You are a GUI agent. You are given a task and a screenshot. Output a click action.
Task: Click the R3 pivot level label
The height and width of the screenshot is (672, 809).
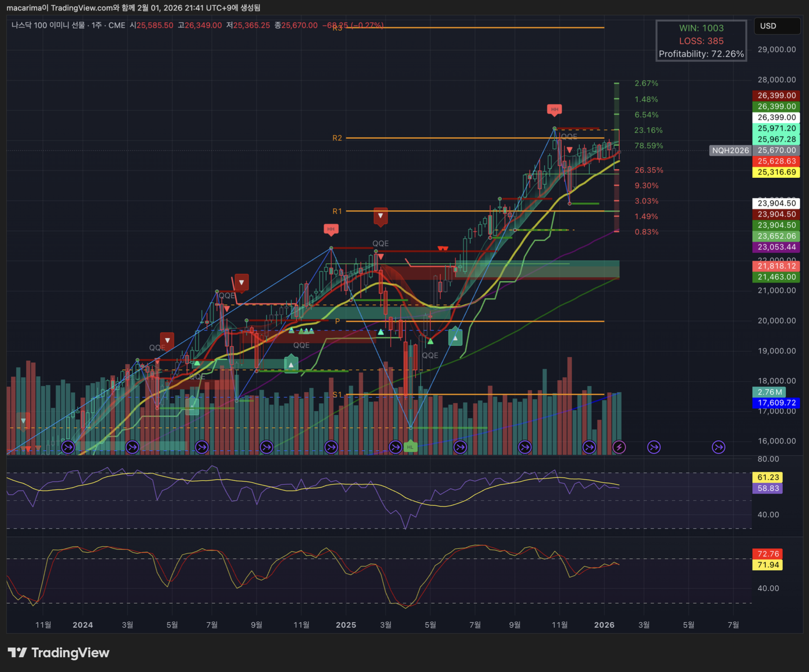[337, 28]
